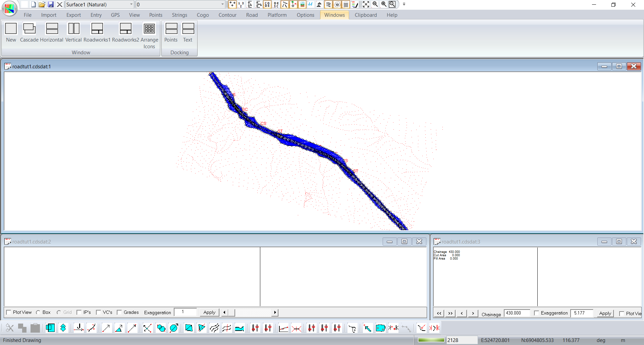The image size is (644, 345).
Task: Click the save disk icon
Action: (51, 4)
